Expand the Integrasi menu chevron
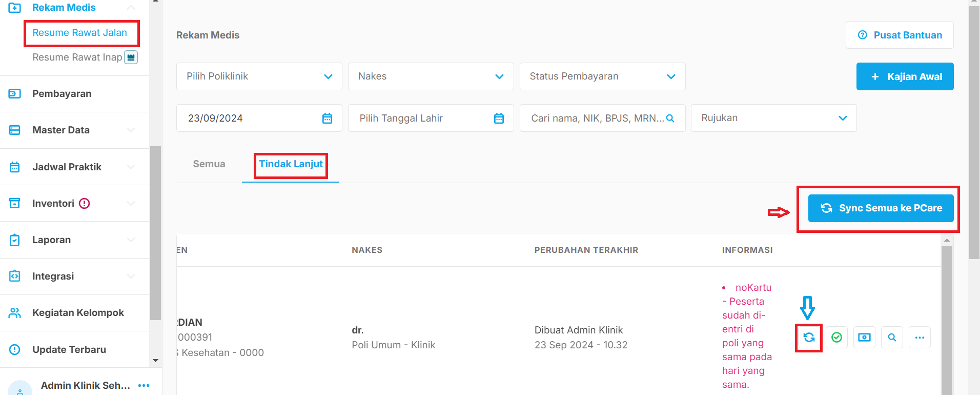The height and width of the screenshot is (395, 980). pyautogui.click(x=131, y=276)
